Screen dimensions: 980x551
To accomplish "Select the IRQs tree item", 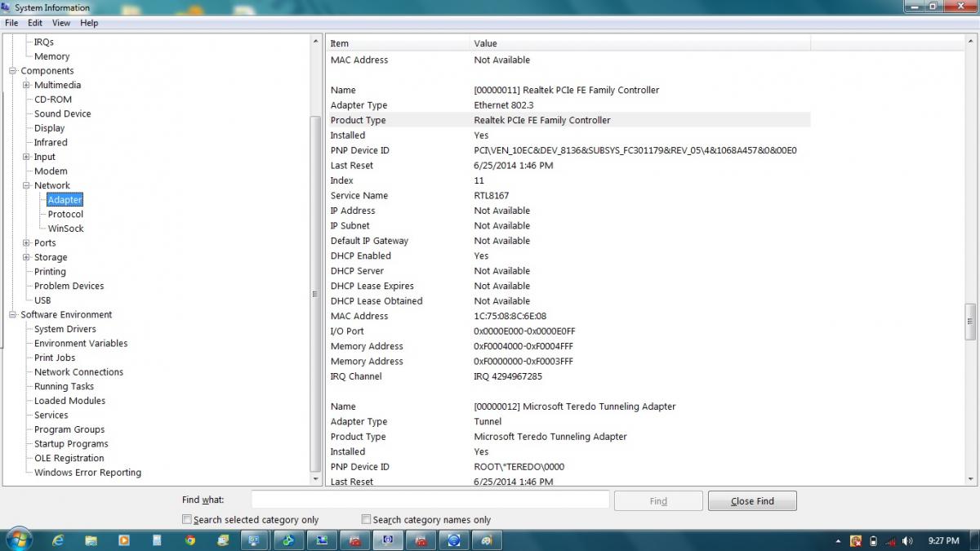I will click(x=44, y=42).
